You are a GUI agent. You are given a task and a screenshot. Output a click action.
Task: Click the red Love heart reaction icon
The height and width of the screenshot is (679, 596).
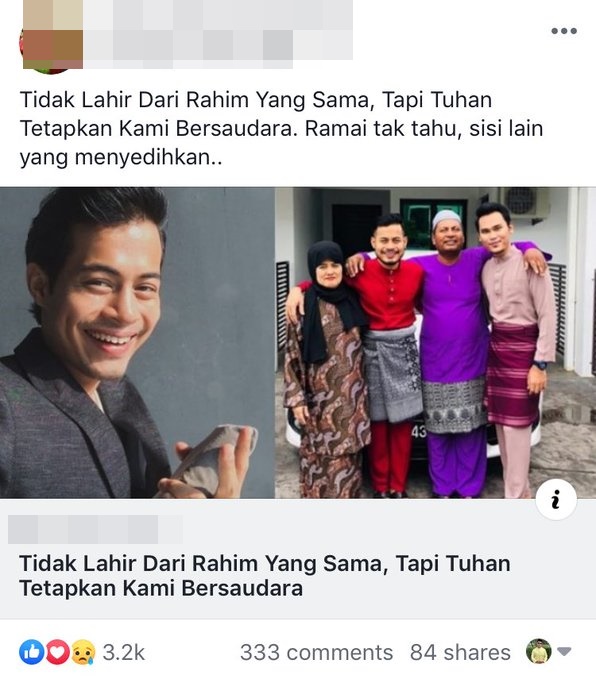57,652
